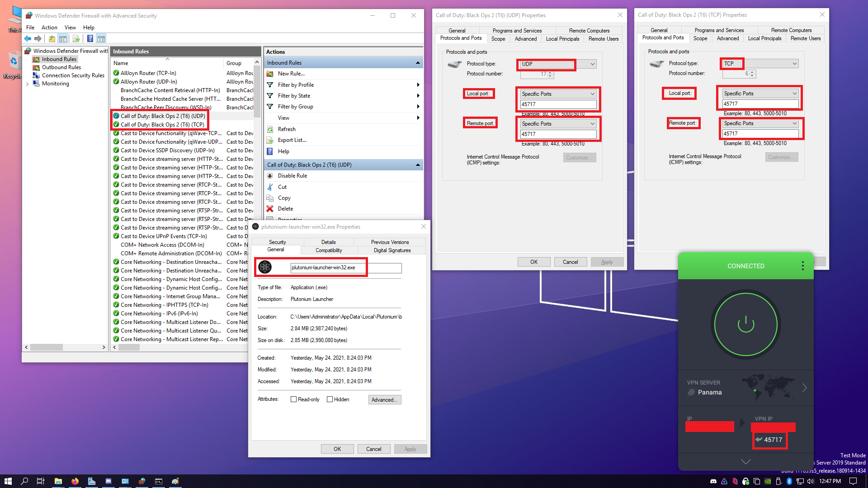Screen dimensions: 868x488
Task: Toggle Show/Hide Console Tree toolbar icon
Action: click(63, 39)
